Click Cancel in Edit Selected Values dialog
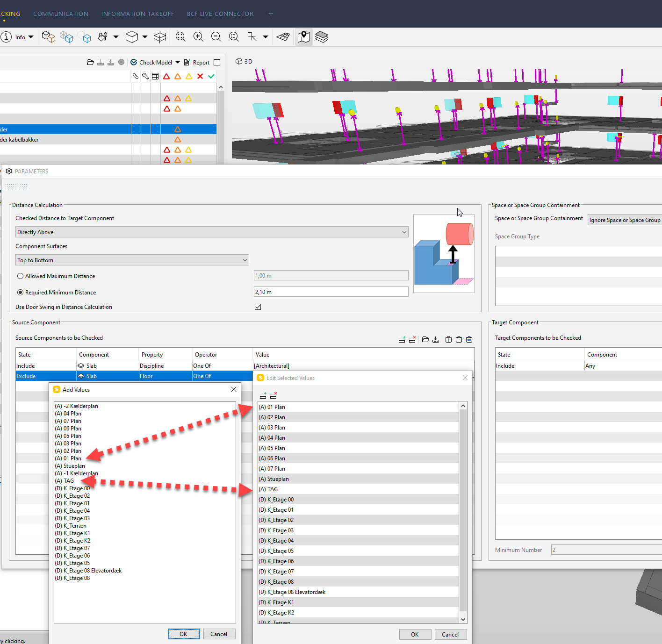This screenshot has height=644, width=662. [450, 635]
